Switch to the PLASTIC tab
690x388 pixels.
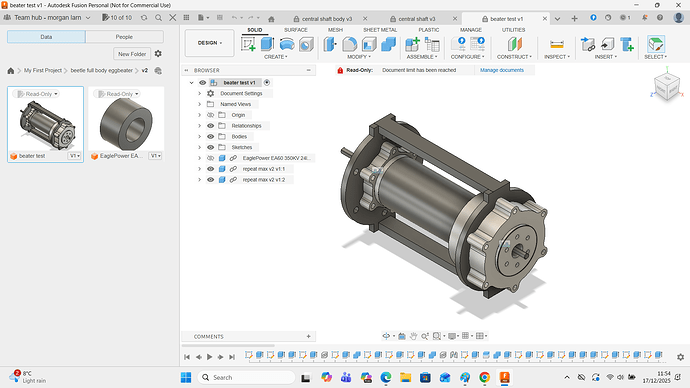429,30
